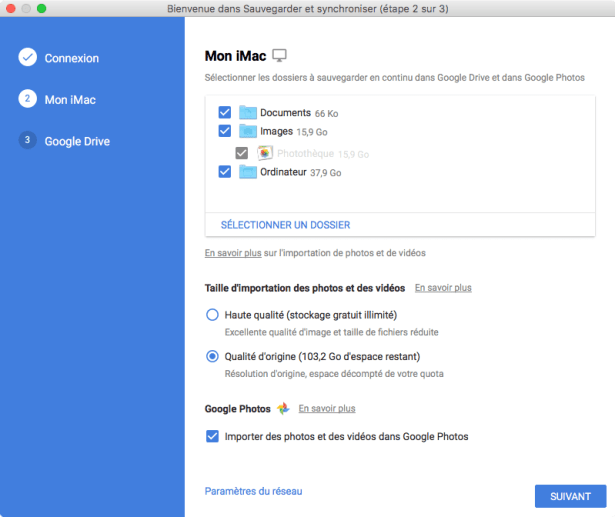Screen dimensions: 615x517
Task: Click the step 3 circle icon
Action: 27,140
